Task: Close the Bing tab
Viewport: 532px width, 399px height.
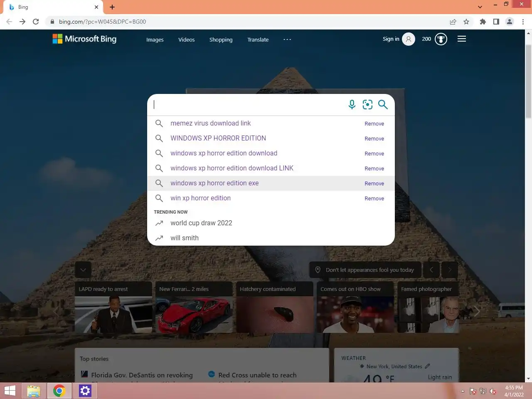Action: (96, 7)
